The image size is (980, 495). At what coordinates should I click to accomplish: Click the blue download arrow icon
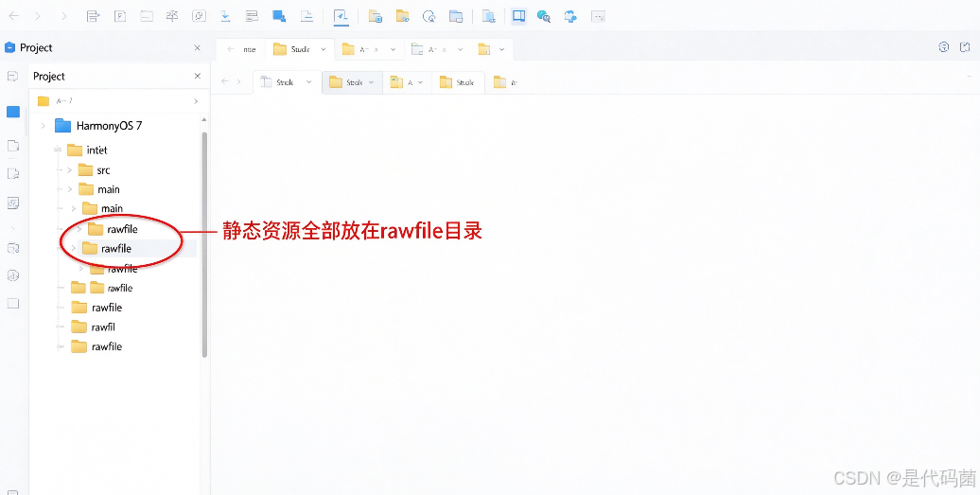(x=226, y=16)
